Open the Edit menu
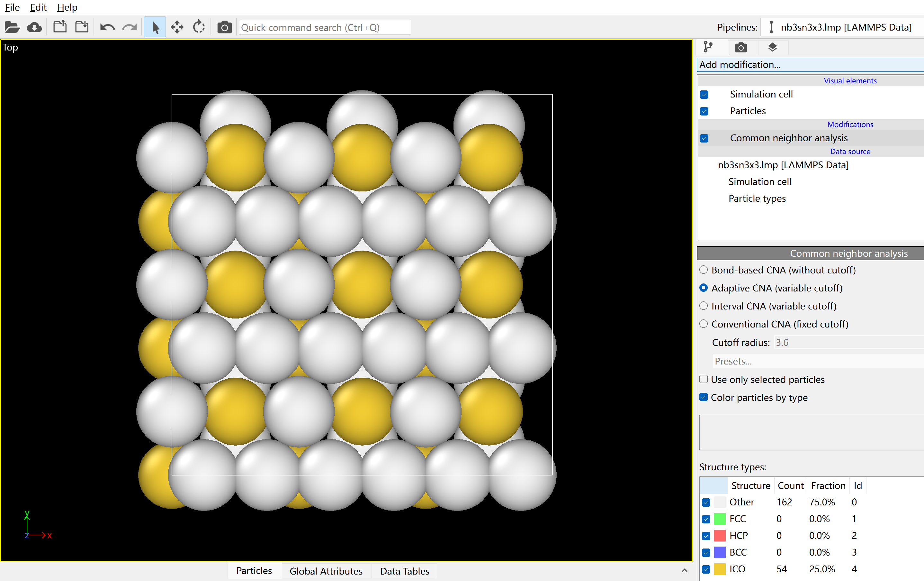Viewport: 924px width, 581px height. point(38,7)
